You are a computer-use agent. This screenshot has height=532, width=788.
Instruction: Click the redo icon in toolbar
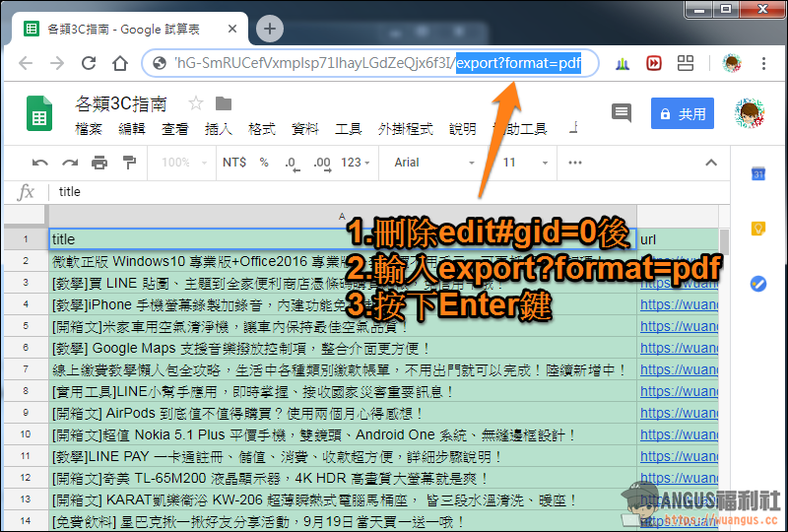pyautogui.click(x=69, y=163)
